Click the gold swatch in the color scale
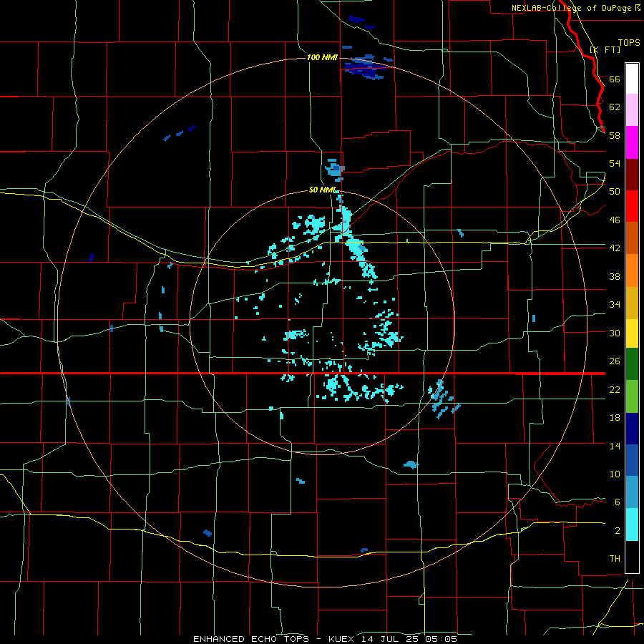The width and height of the screenshot is (644, 644). tap(632, 303)
